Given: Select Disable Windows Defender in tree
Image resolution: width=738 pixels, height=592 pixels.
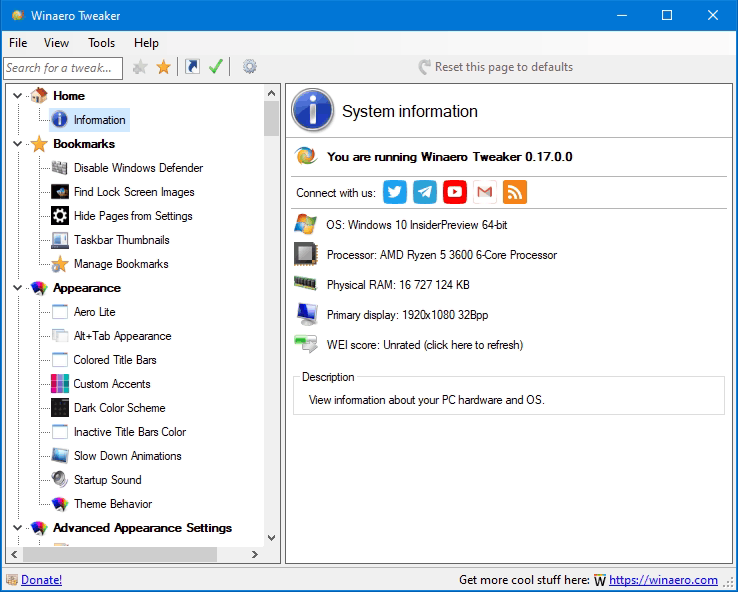Looking at the screenshot, I should pos(138,168).
